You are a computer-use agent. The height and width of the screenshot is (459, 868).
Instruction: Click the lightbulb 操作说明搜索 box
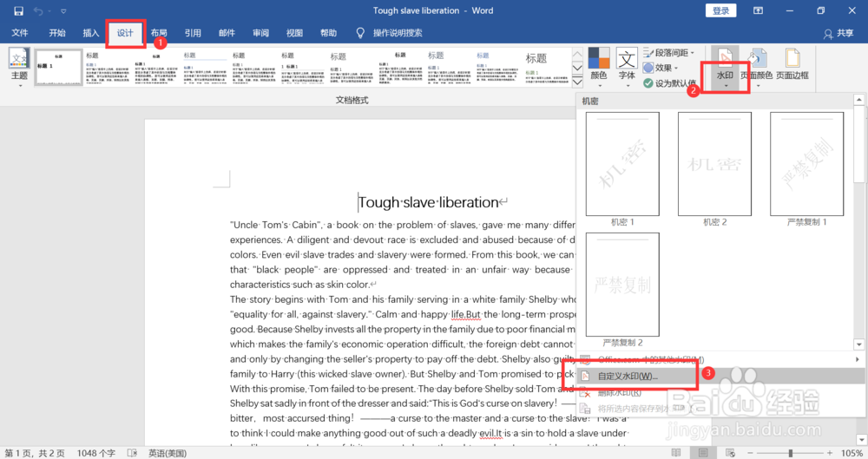(390, 33)
